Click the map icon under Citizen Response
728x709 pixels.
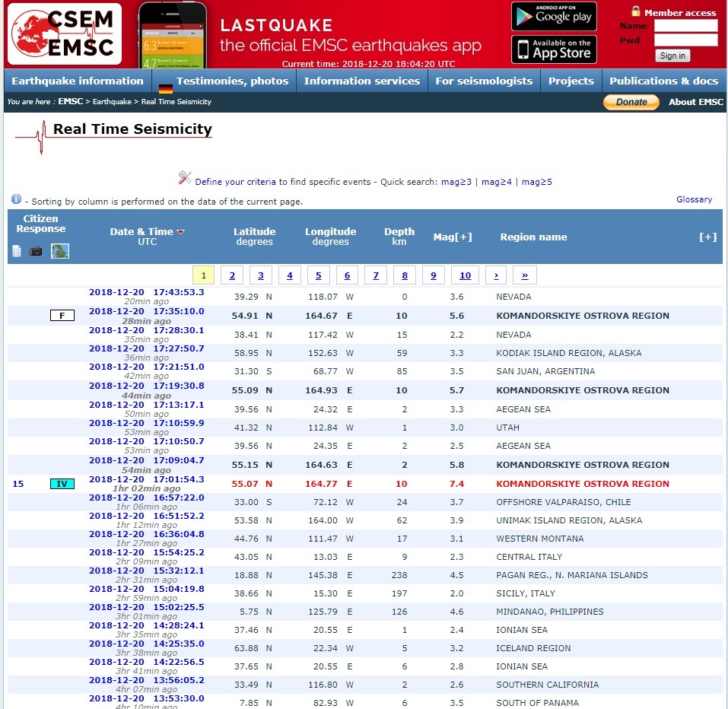[60, 251]
